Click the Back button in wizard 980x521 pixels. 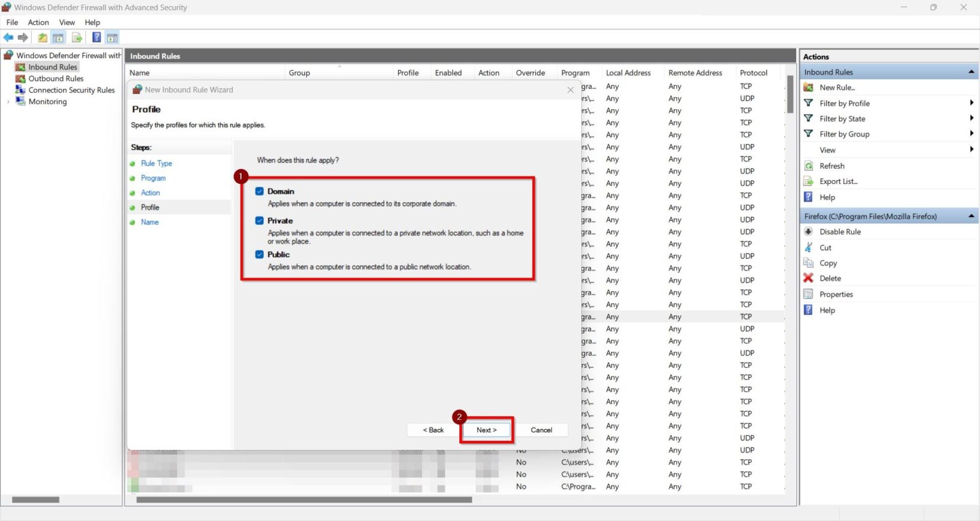coord(433,430)
